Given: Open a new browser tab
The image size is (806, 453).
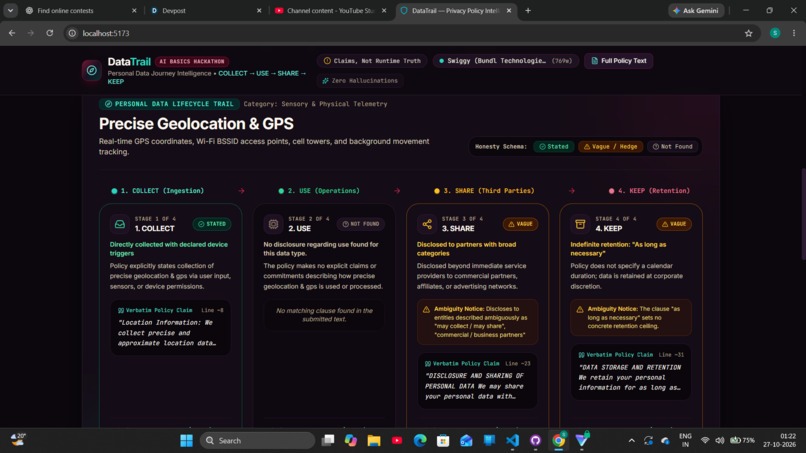Looking at the screenshot, I should (528, 10).
